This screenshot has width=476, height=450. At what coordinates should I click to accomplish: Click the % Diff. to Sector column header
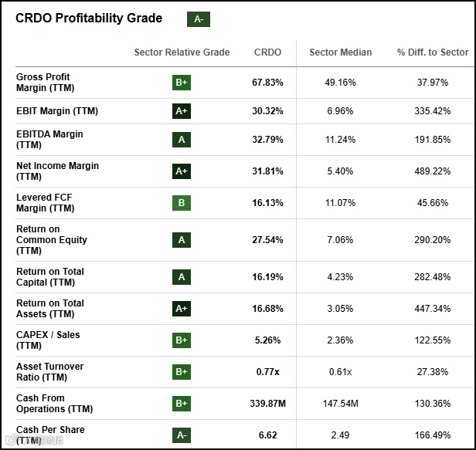point(433,52)
